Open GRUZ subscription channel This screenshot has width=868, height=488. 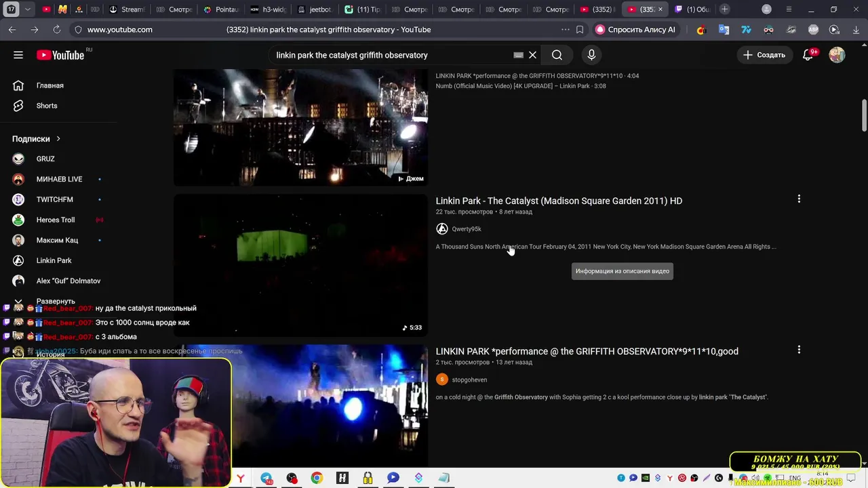point(45,159)
